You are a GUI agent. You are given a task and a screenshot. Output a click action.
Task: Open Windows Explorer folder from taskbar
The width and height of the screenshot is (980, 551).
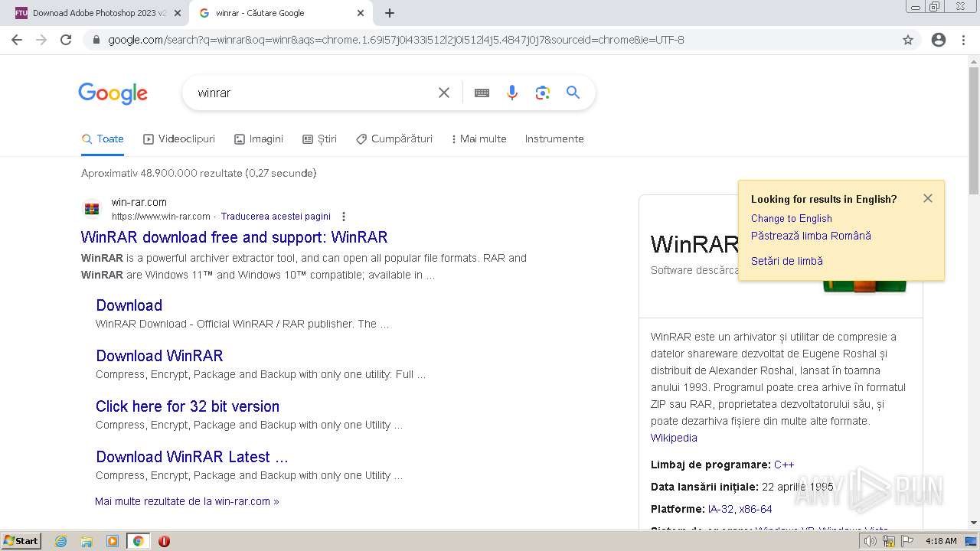(x=87, y=541)
